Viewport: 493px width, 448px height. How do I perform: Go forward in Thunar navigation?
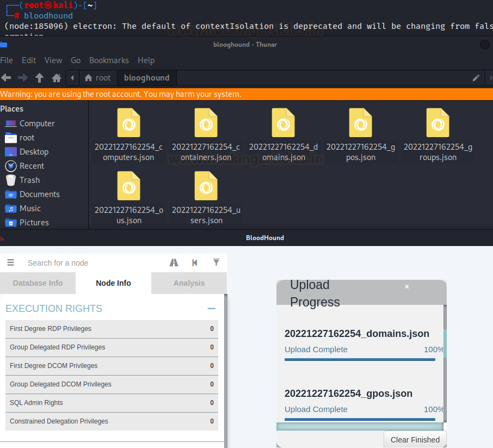[x=23, y=78]
